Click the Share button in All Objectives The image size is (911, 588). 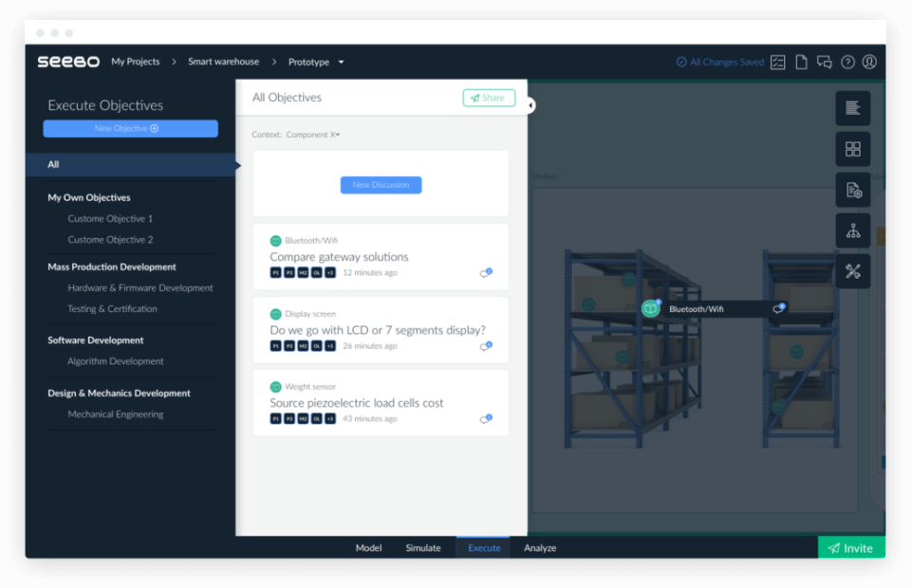click(x=488, y=98)
